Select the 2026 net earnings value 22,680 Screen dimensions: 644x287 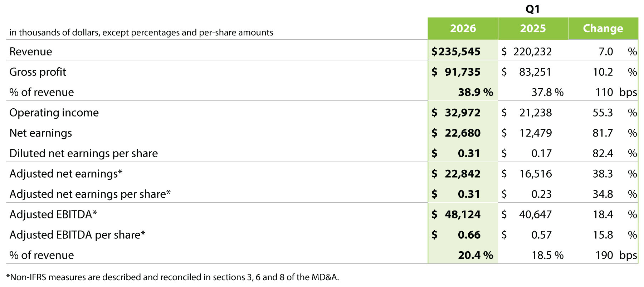[x=463, y=133]
